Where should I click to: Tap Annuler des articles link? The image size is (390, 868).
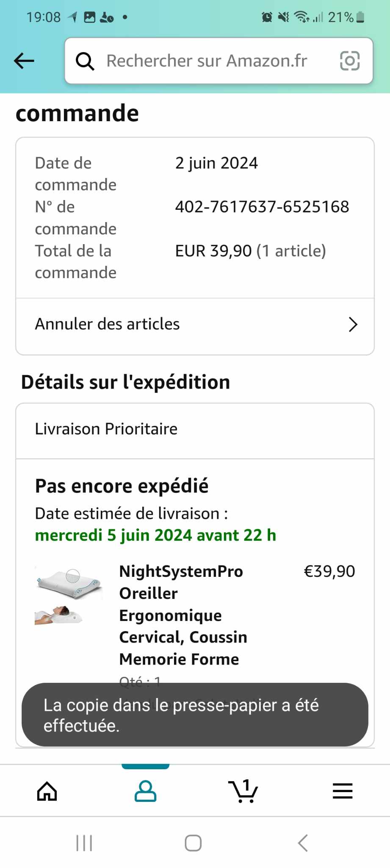point(108,324)
